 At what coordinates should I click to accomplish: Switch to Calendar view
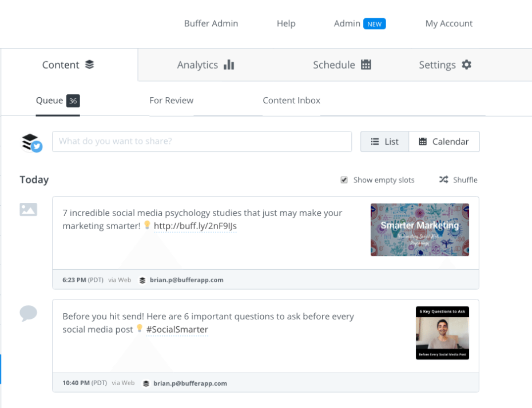click(x=444, y=141)
